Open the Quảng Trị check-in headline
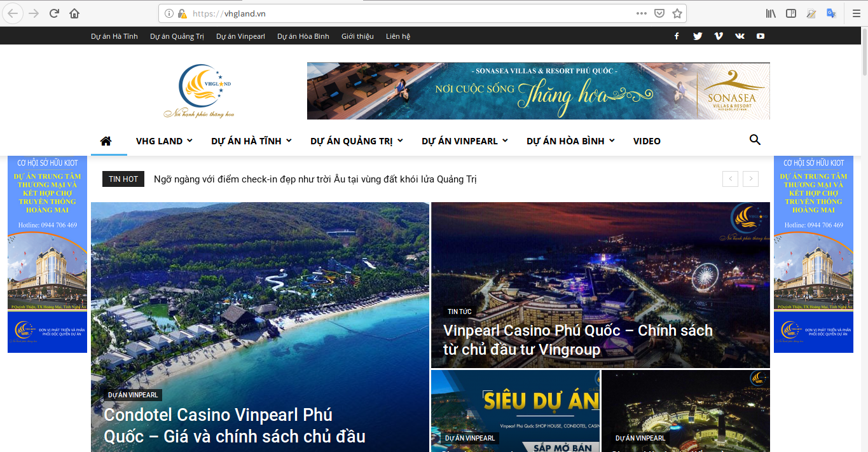Image resolution: width=868 pixels, height=452 pixels. coord(315,179)
